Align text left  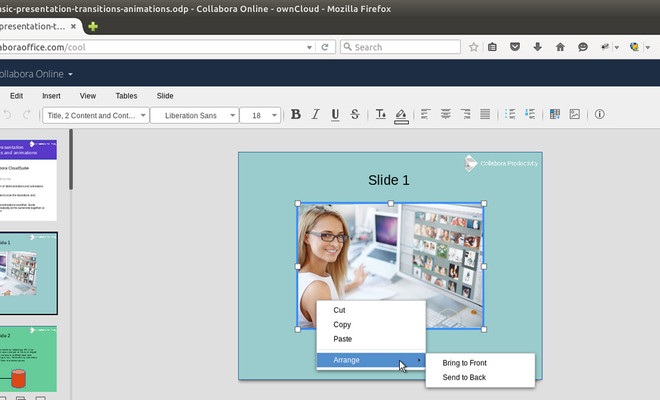(426, 114)
